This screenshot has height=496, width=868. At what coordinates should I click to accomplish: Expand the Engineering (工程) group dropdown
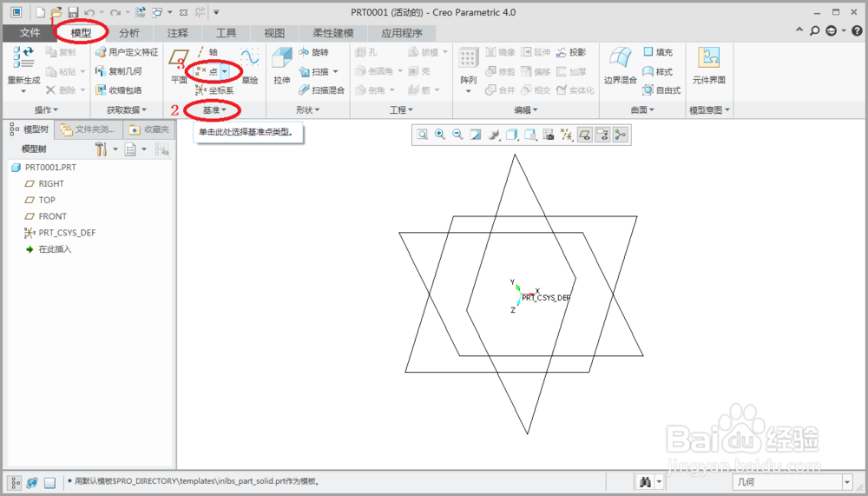(x=401, y=110)
